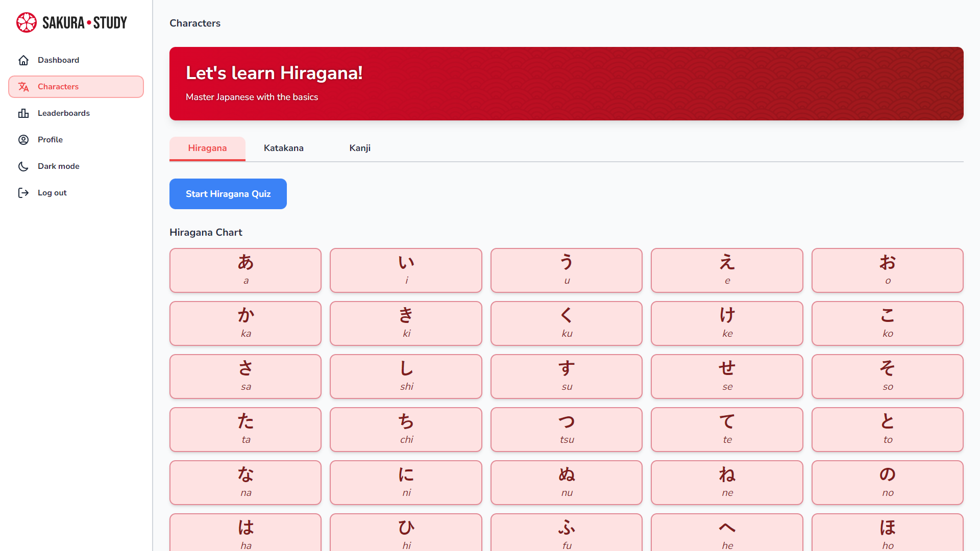Choose the さ (sa) character tile
The image size is (980, 551).
click(246, 377)
